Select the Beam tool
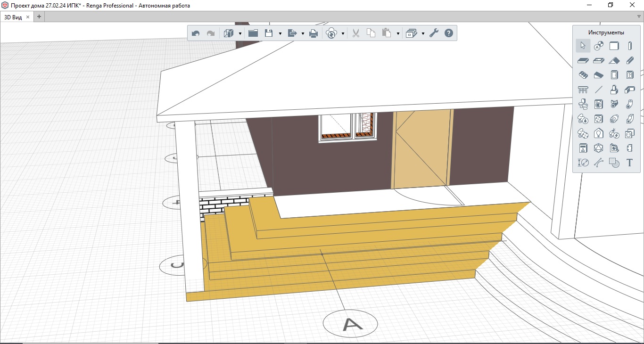Image resolution: width=644 pixels, height=344 pixels. click(629, 60)
